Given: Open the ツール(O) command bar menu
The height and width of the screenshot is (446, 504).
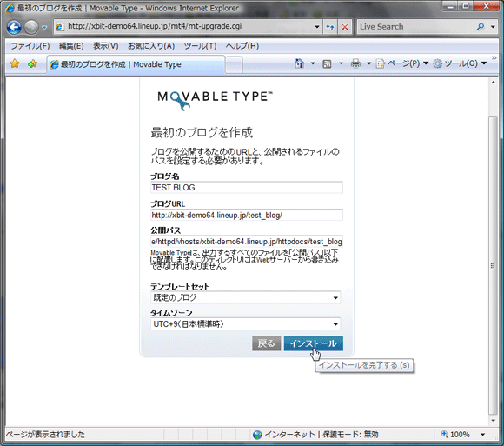Looking at the screenshot, I should [x=460, y=63].
